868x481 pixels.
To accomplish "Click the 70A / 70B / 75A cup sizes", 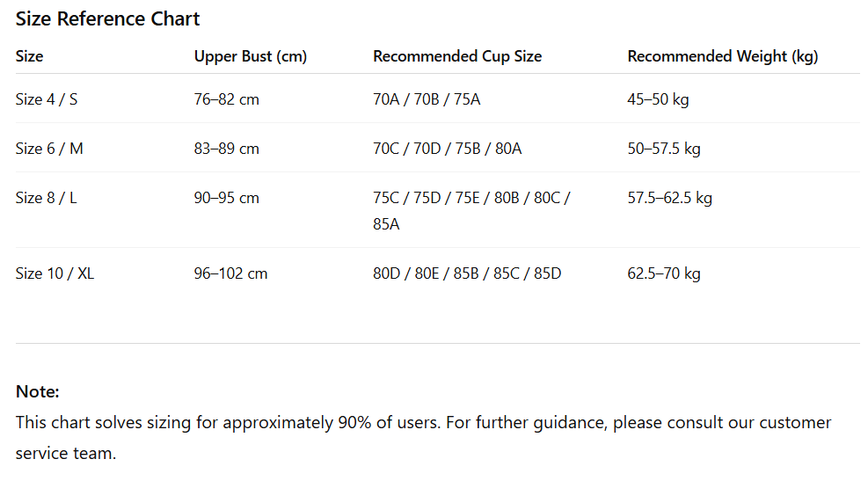I will 427,99.
